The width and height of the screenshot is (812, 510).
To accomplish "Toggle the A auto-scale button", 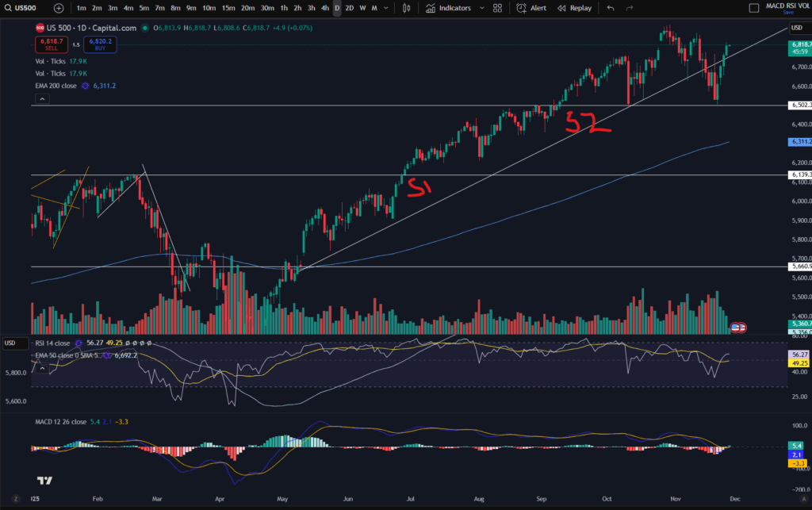I will pyautogui.click(x=804, y=499).
